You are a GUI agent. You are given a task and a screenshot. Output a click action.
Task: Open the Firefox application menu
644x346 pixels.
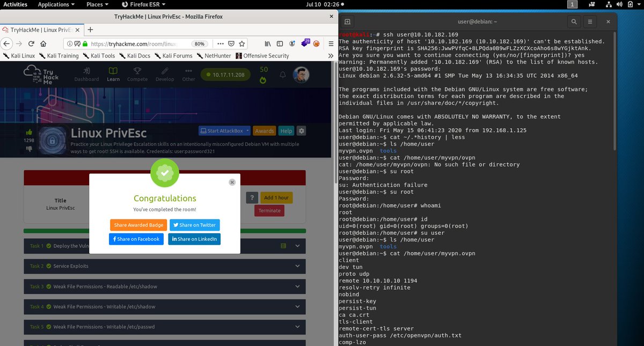pos(330,43)
